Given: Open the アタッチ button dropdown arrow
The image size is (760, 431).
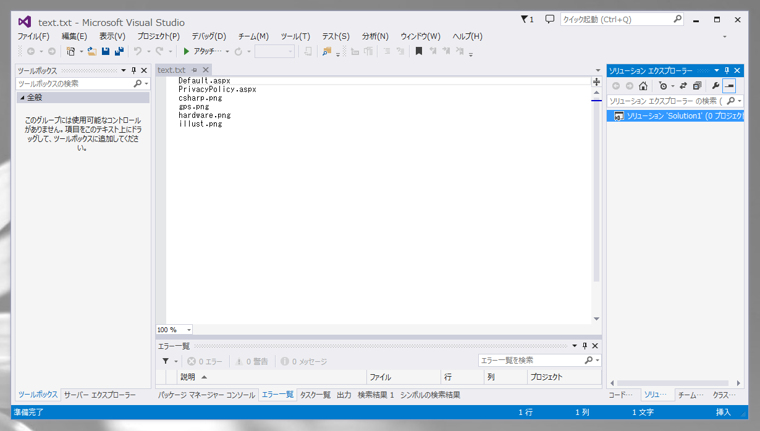Looking at the screenshot, I should [227, 51].
